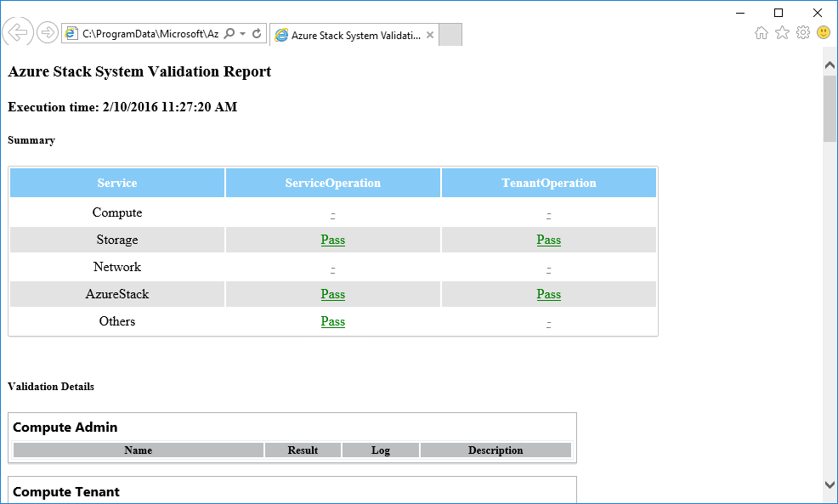Image resolution: width=838 pixels, height=504 pixels.
Task: Open AzureStack ServiceOperation Pass link
Action: click(x=333, y=294)
